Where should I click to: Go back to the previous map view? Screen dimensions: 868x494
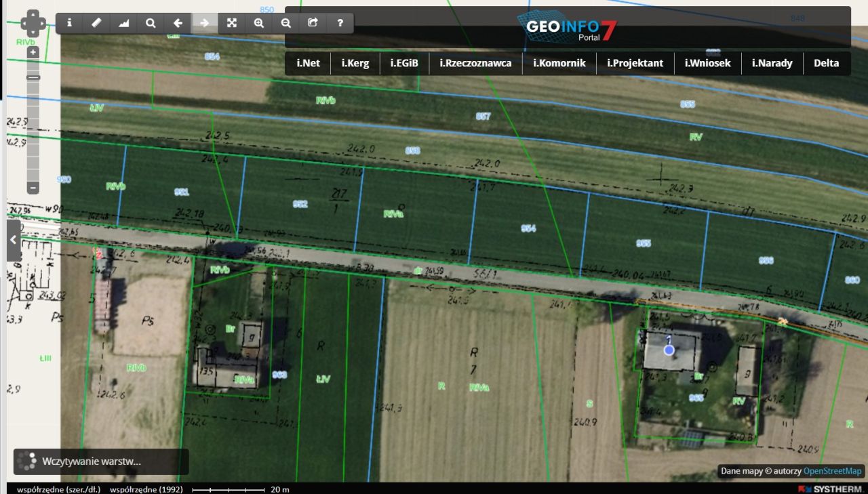coord(178,23)
